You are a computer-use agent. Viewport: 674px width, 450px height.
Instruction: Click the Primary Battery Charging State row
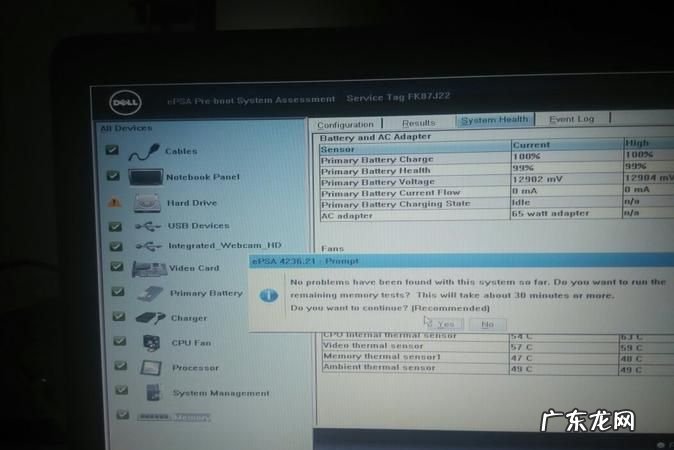point(497,203)
